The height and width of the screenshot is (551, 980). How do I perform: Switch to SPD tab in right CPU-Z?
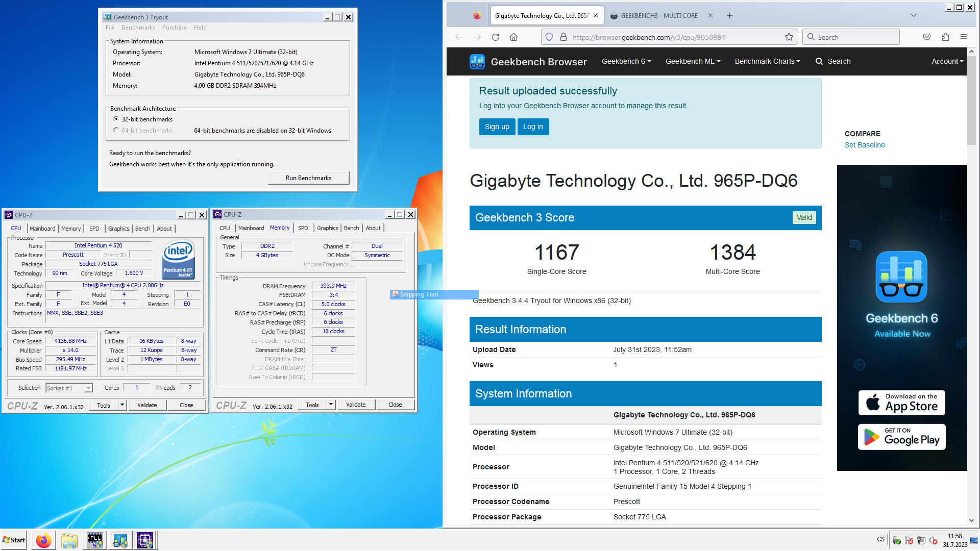click(303, 228)
